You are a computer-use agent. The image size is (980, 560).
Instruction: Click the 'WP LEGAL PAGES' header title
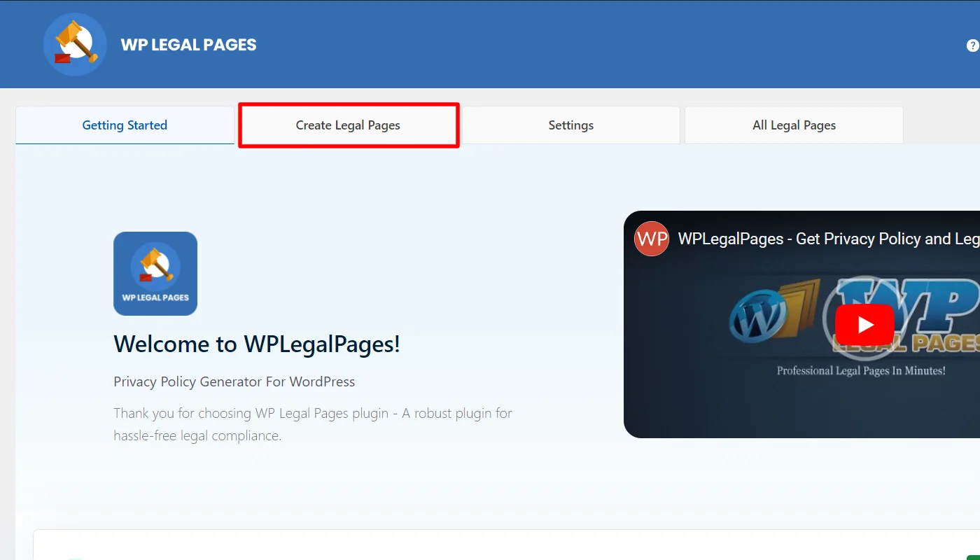[x=189, y=44]
